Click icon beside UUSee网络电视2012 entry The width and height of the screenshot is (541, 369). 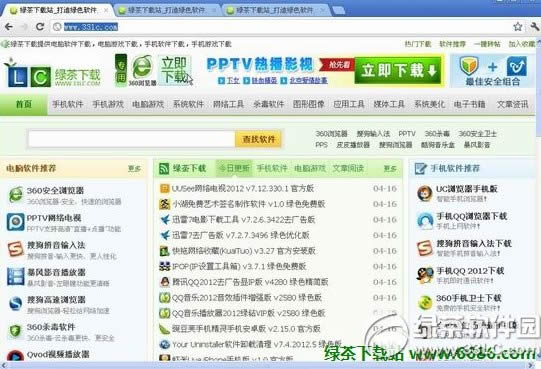coord(164,188)
